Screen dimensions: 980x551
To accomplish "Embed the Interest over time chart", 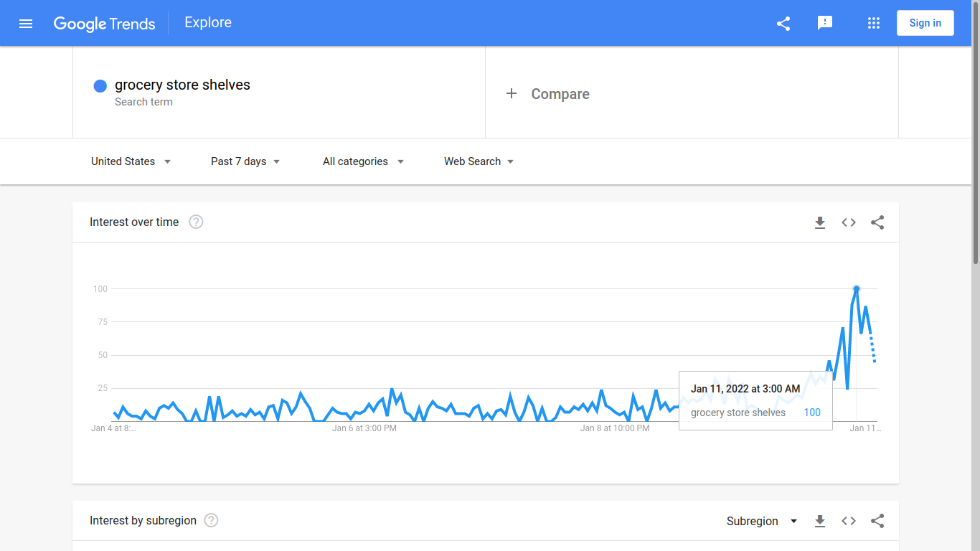I will 849,222.
